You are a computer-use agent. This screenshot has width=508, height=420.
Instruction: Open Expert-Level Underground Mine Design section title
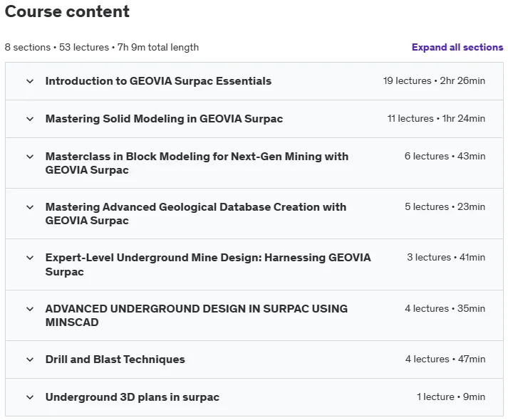208,264
